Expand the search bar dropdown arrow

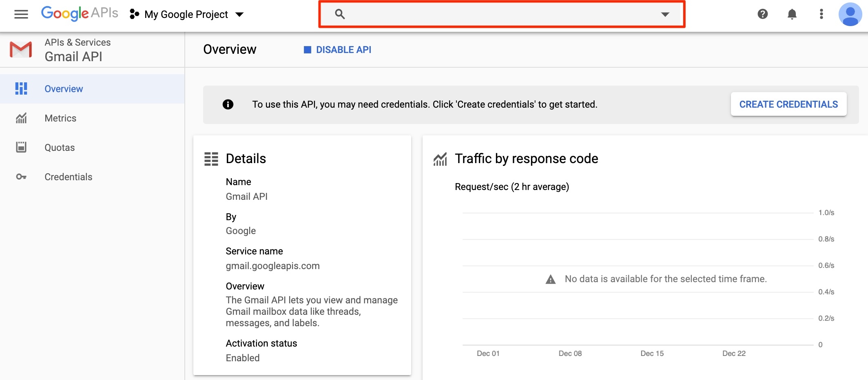coord(665,15)
